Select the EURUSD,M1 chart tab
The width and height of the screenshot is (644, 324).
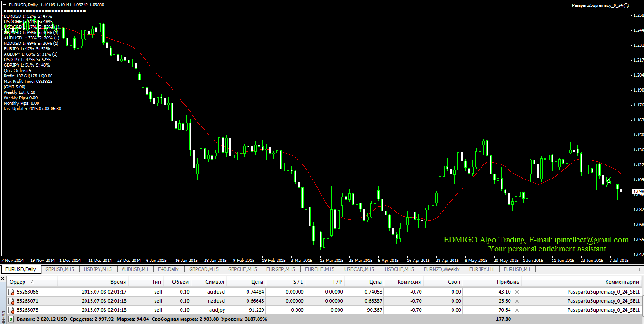[x=517, y=269]
